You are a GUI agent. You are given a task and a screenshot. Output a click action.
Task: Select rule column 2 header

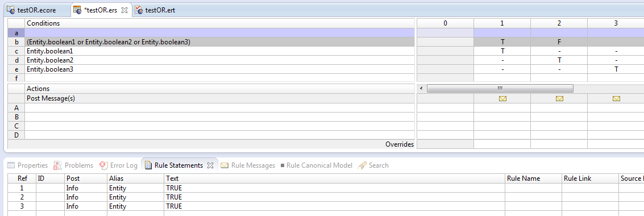[x=559, y=23]
